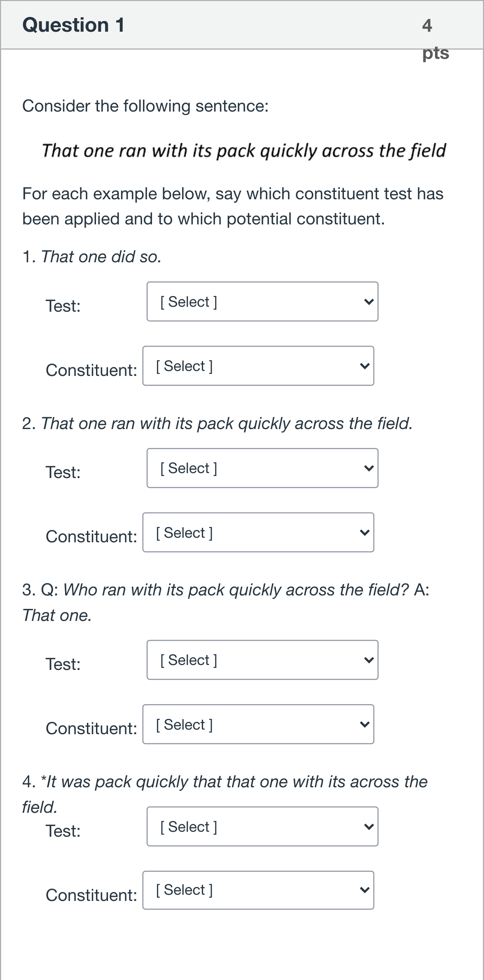Open the Test dropdown for "That one did so"
The width and height of the screenshot is (484, 980).
click(262, 301)
